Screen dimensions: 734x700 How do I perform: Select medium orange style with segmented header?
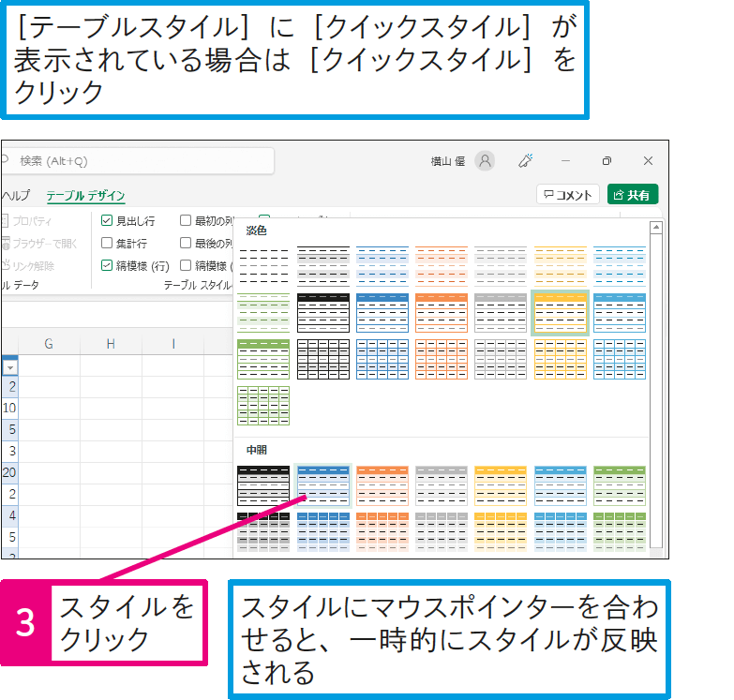click(382, 532)
